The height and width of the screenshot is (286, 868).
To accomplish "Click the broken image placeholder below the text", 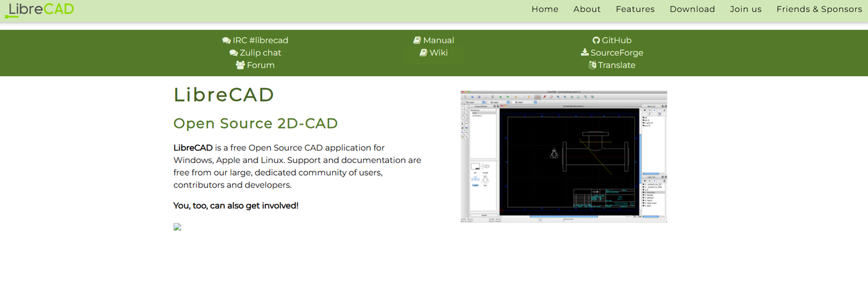I will click(x=177, y=227).
